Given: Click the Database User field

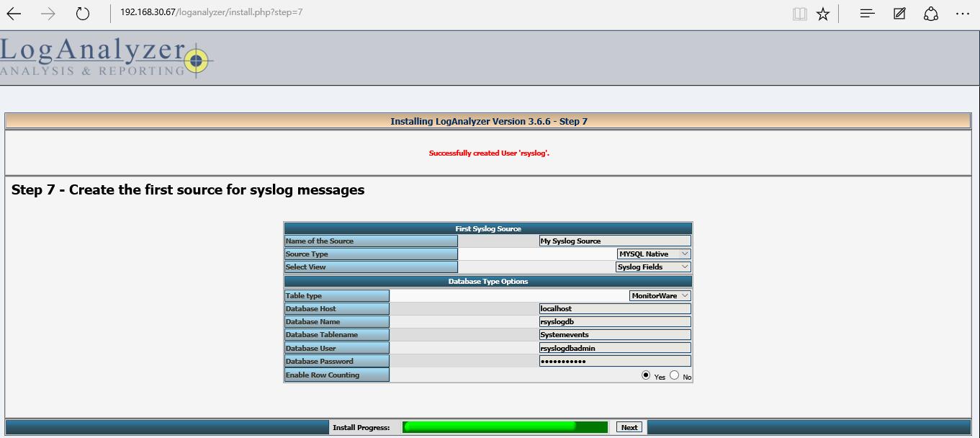Looking at the screenshot, I should click(x=615, y=348).
